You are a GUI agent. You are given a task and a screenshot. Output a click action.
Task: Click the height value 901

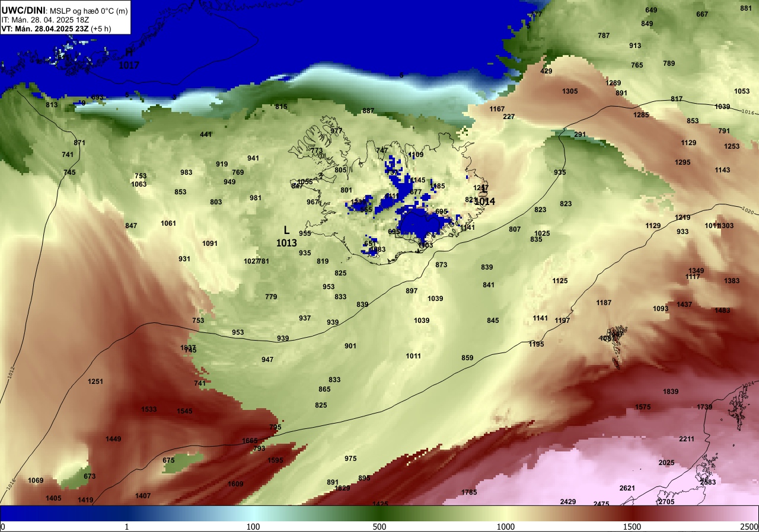[x=350, y=346]
